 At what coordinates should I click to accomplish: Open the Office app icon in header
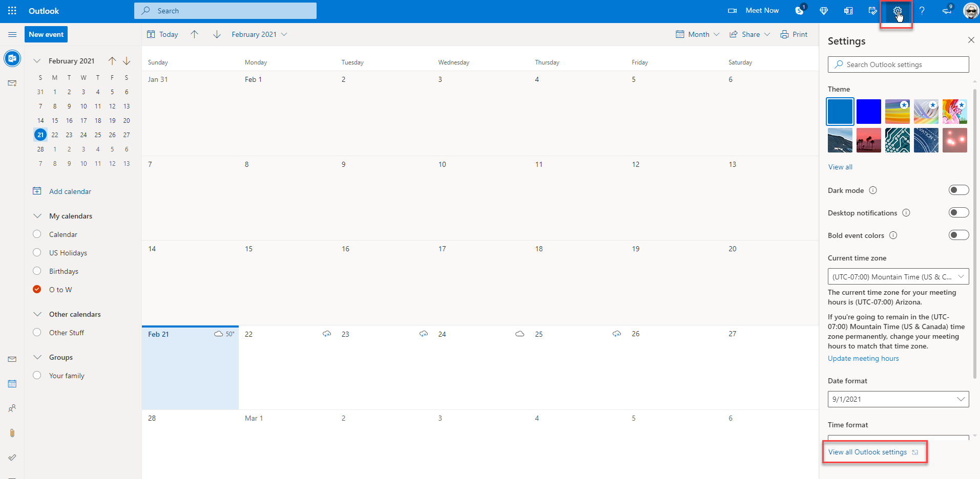tap(848, 11)
